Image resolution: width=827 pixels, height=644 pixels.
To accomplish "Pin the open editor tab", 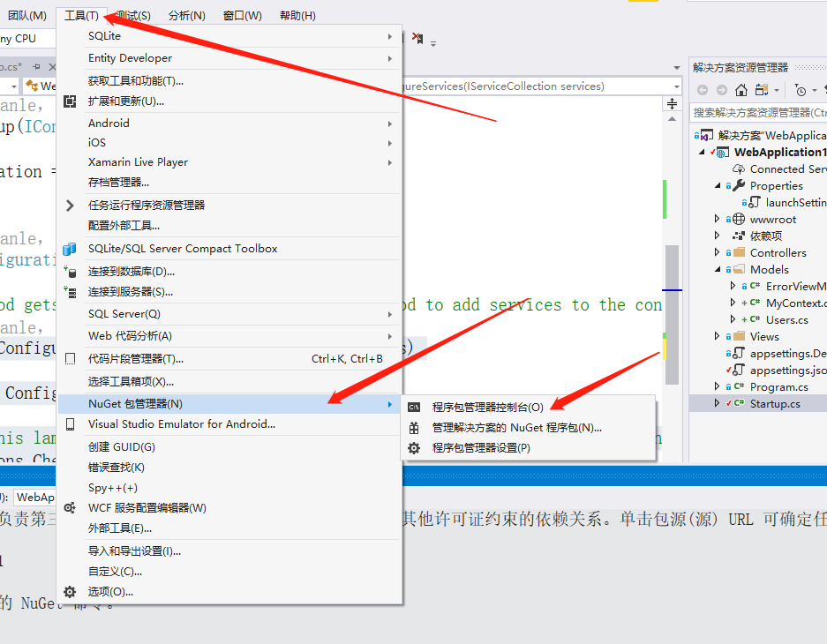I will tap(36, 66).
